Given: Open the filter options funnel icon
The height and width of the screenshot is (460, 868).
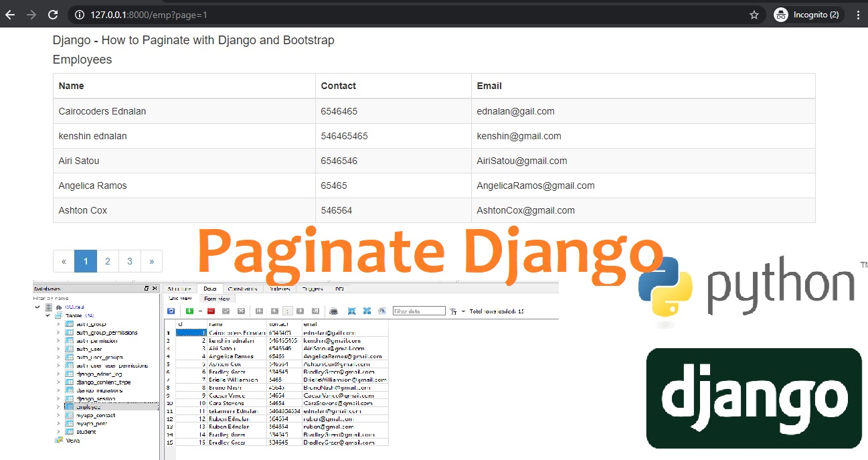Looking at the screenshot, I should (x=454, y=311).
